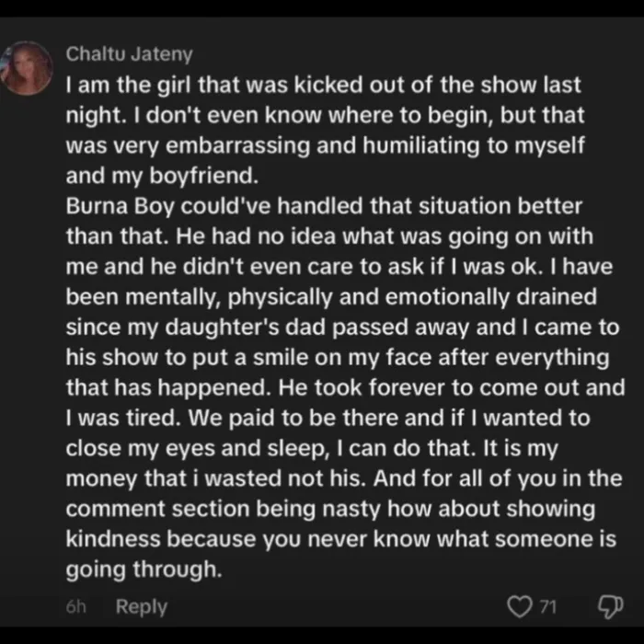Screen dimensions: 644x644
Task: Click the line starting 'I am the girl'
Action: pyautogui.click(x=322, y=86)
